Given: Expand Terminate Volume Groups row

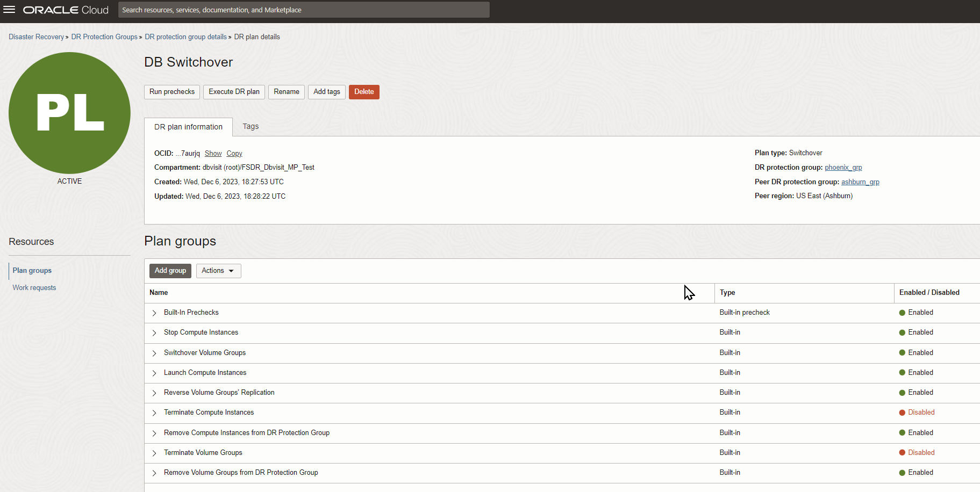Looking at the screenshot, I should click(154, 453).
